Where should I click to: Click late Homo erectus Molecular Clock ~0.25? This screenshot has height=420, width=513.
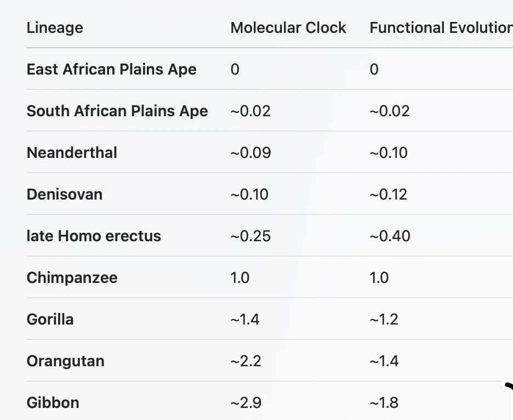point(250,236)
